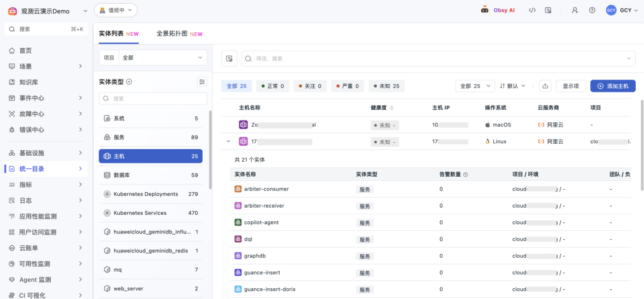Screen dimensions: 644x299
Task: Open Obsy AI assistant
Action: coord(498,10)
